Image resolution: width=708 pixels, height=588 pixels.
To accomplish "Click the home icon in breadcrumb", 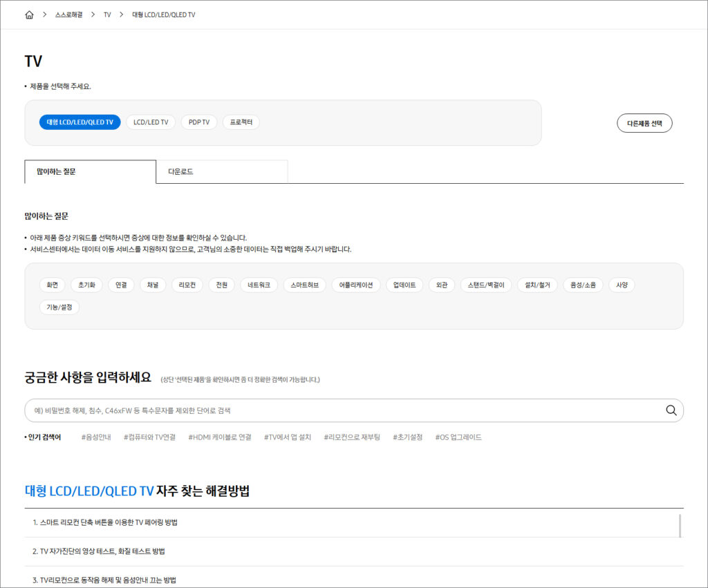I will 29,15.
